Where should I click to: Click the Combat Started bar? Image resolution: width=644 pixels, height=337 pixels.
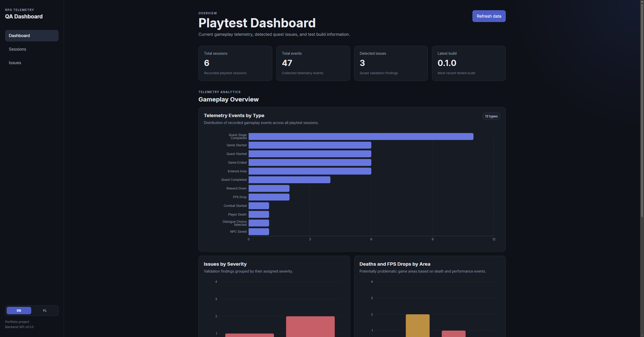point(259,206)
